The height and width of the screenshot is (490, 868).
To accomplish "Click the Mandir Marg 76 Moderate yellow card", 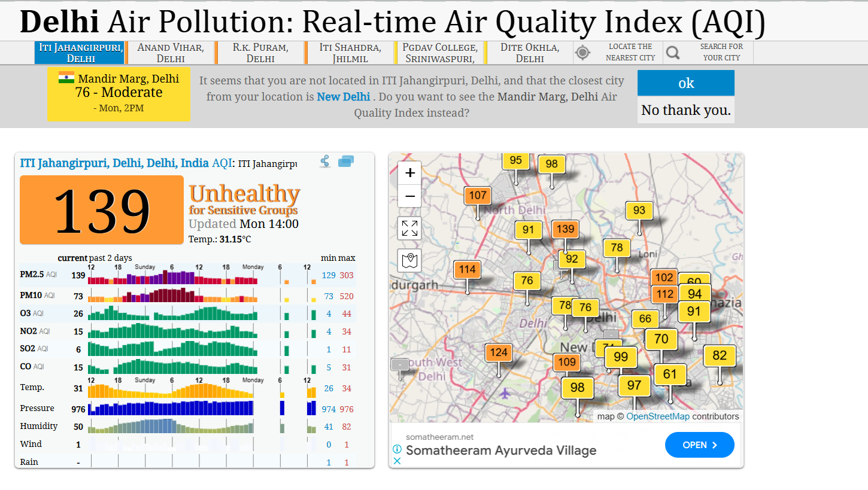I will pyautogui.click(x=119, y=94).
